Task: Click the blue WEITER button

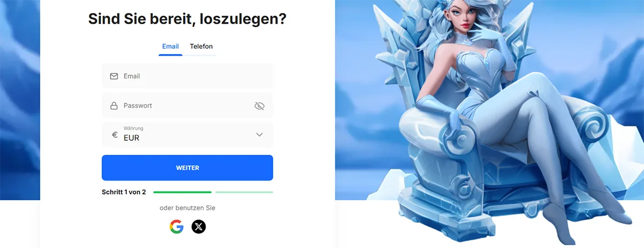Action: [x=187, y=168]
